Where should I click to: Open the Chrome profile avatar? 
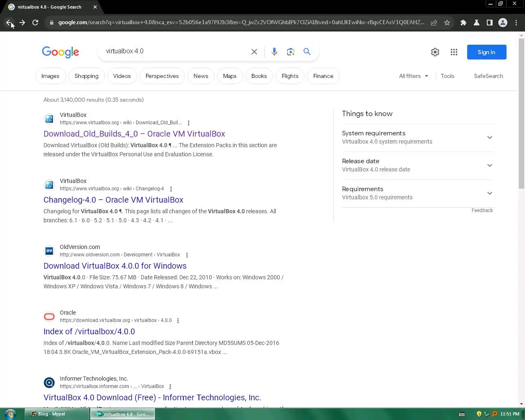click(503, 23)
